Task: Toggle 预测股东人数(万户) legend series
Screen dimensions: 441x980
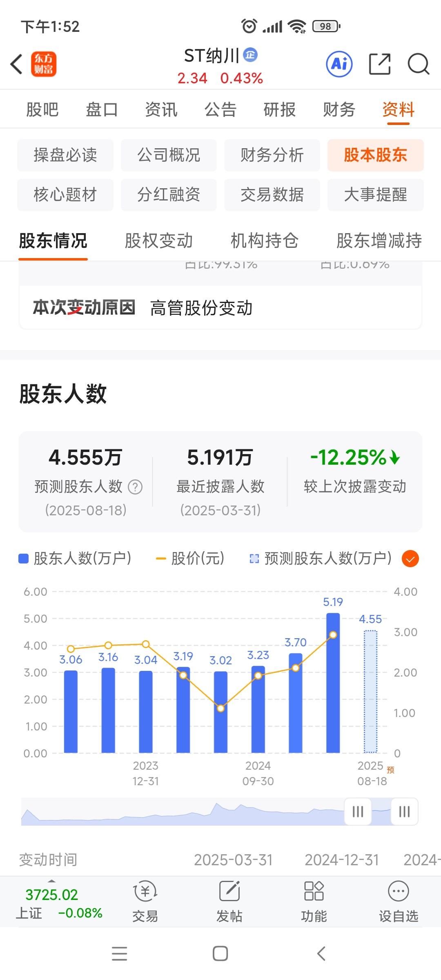Action: [321, 558]
